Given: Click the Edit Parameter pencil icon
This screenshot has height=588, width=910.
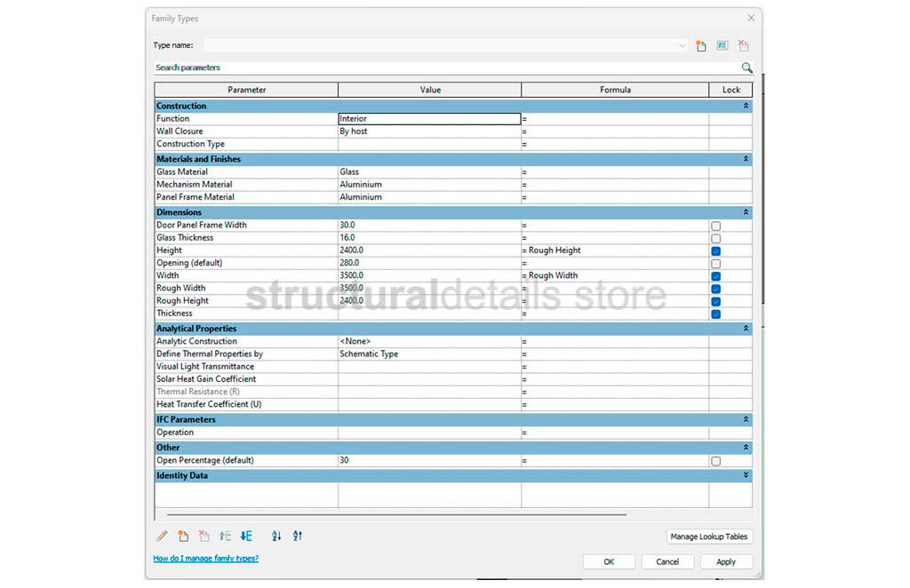Looking at the screenshot, I should (162, 536).
